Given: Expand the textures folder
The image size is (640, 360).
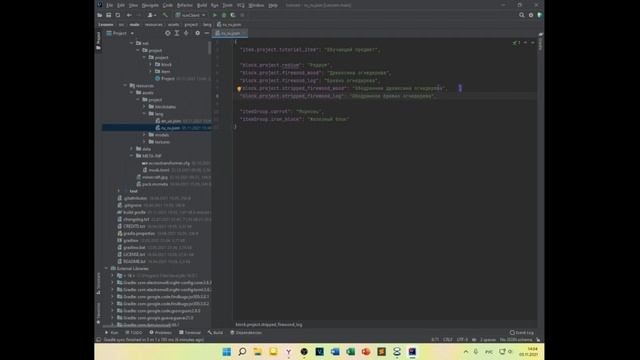Looking at the screenshot, I should pos(144,142).
